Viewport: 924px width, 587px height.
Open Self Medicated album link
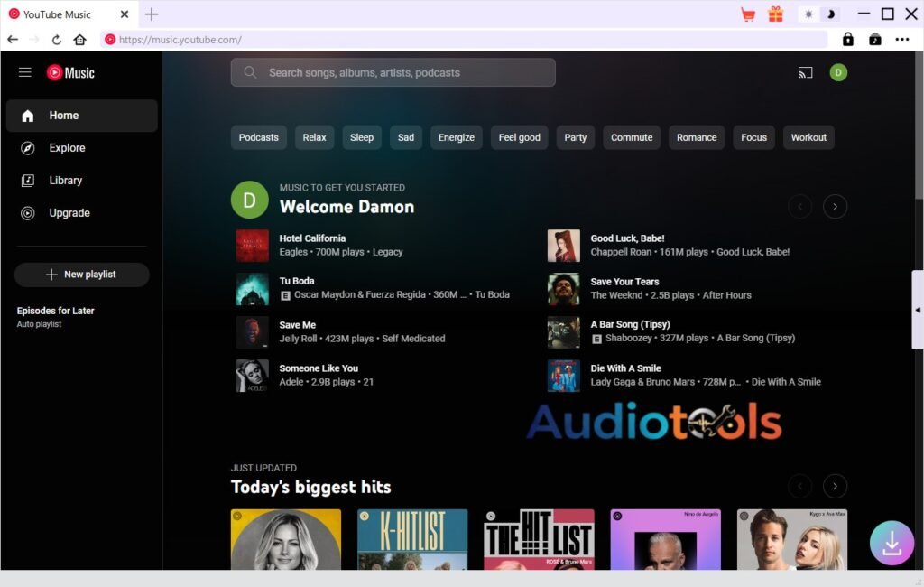413,339
